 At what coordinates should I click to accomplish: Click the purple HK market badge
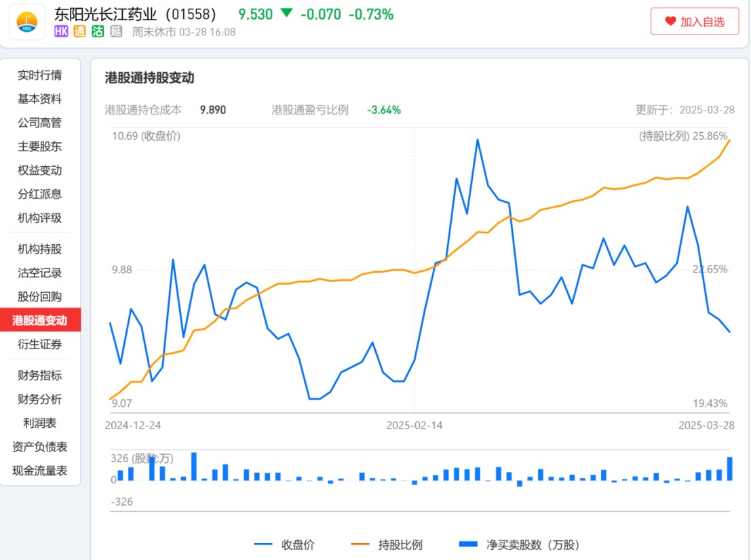pyautogui.click(x=62, y=31)
